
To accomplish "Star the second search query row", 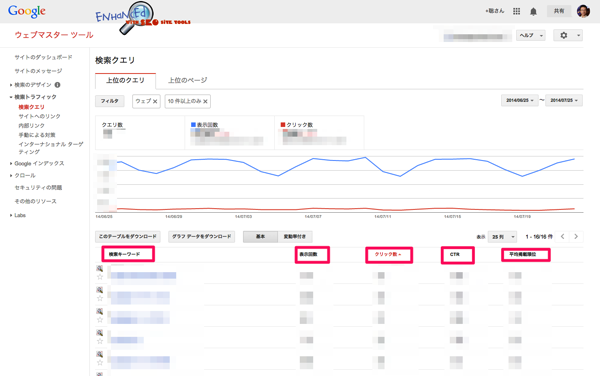I will point(100,298).
